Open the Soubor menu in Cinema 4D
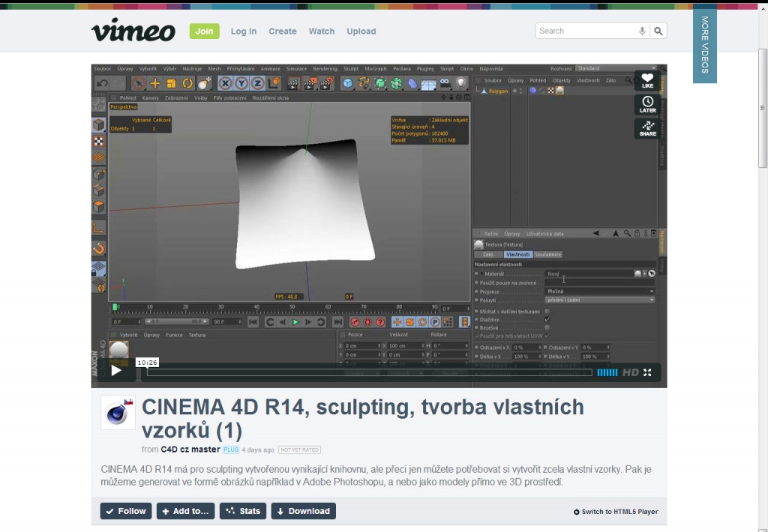The image size is (768, 532). [x=102, y=69]
